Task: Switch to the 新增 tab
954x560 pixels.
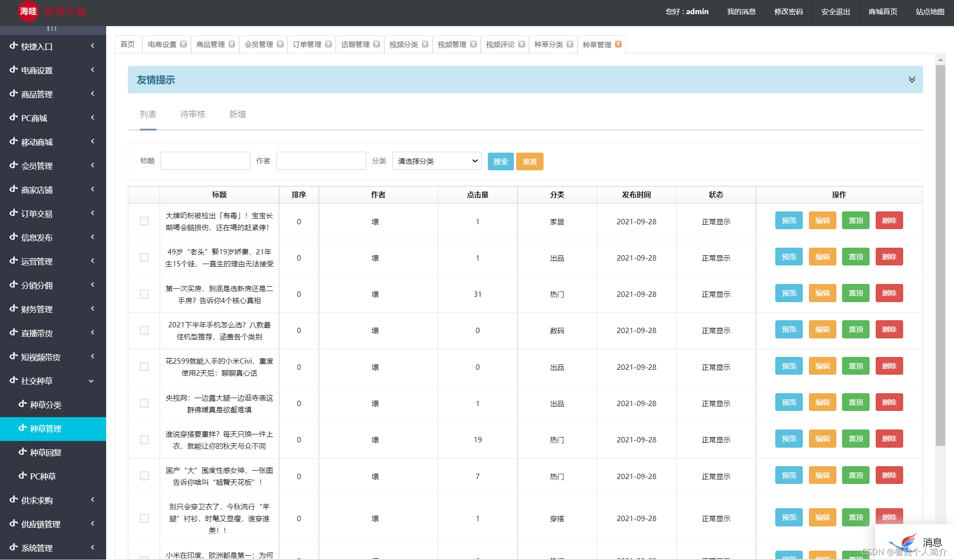Action: click(238, 115)
